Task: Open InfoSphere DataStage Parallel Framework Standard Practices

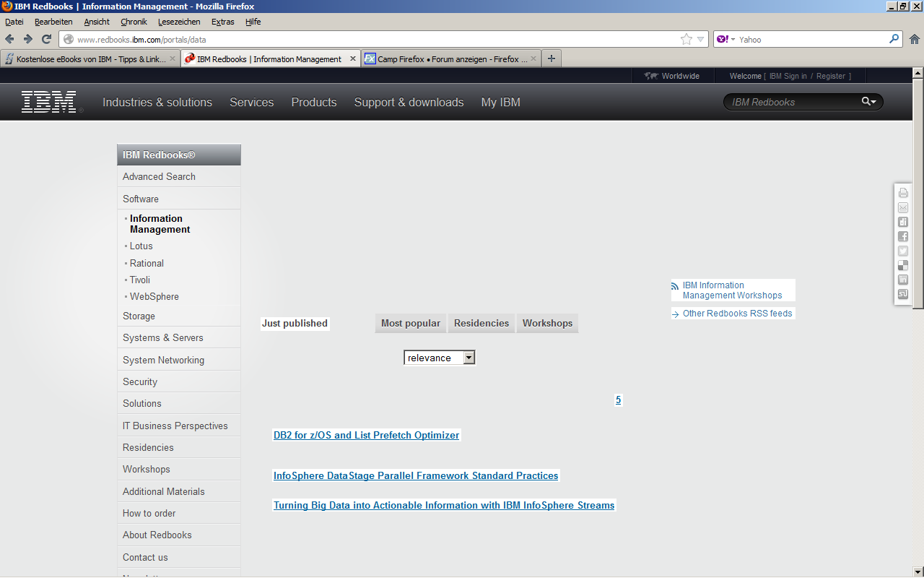Action: 416,475
